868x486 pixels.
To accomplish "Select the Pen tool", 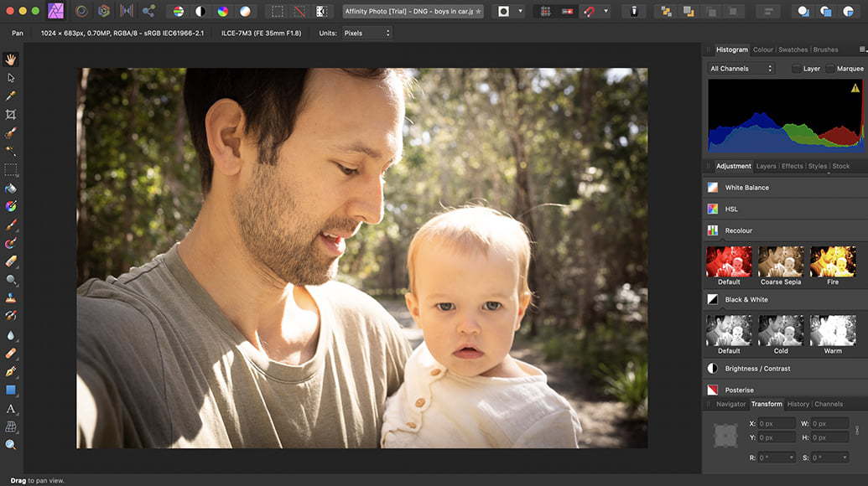I will click(x=11, y=371).
